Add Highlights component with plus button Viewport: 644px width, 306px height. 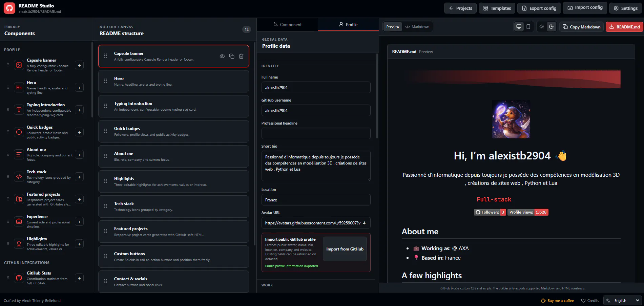click(79, 244)
